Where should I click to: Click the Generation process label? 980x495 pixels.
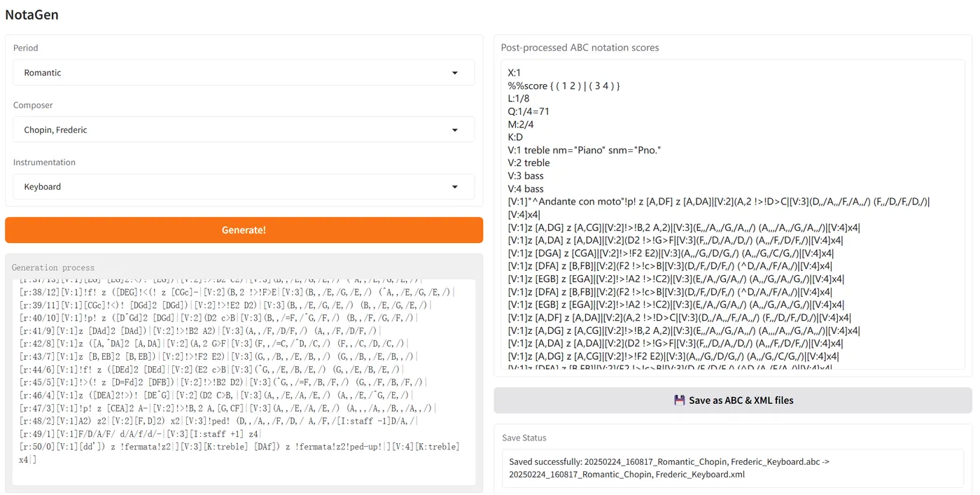click(x=52, y=267)
